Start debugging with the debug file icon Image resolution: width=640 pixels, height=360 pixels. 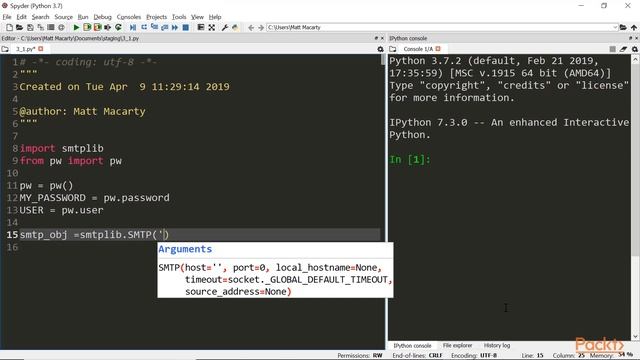pos(133,27)
